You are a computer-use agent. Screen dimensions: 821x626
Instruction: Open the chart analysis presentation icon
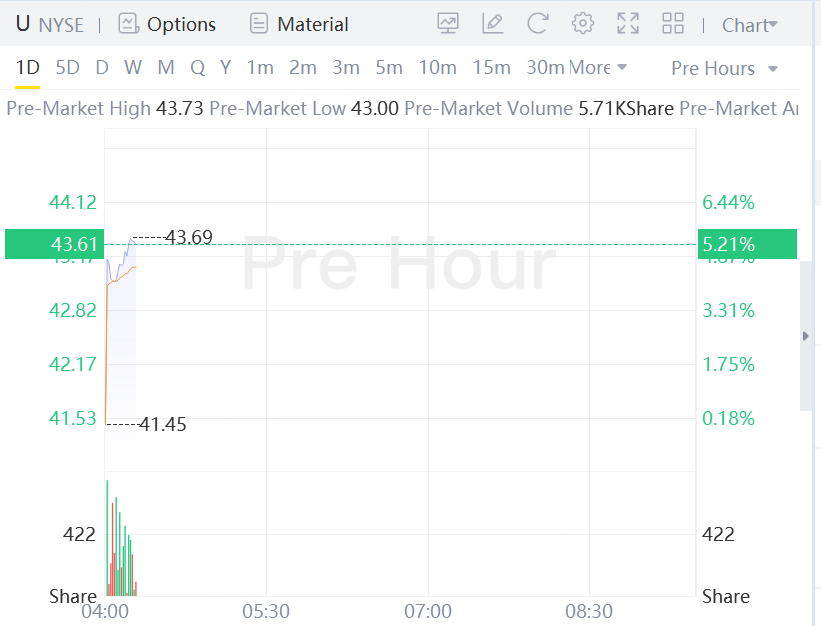448,24
